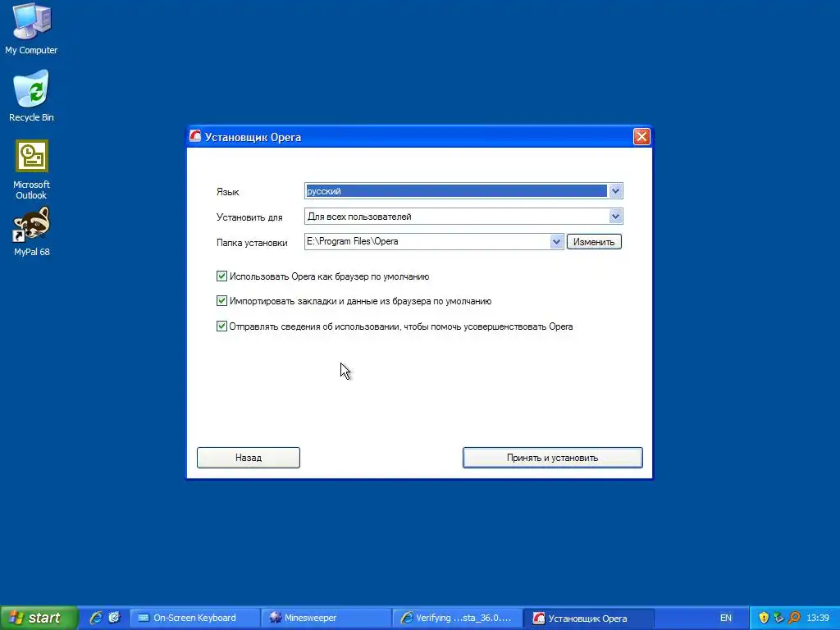Screen dimensions: 840x630
Task: Open install folder path dropdown arrow
Action: point(557,242)
